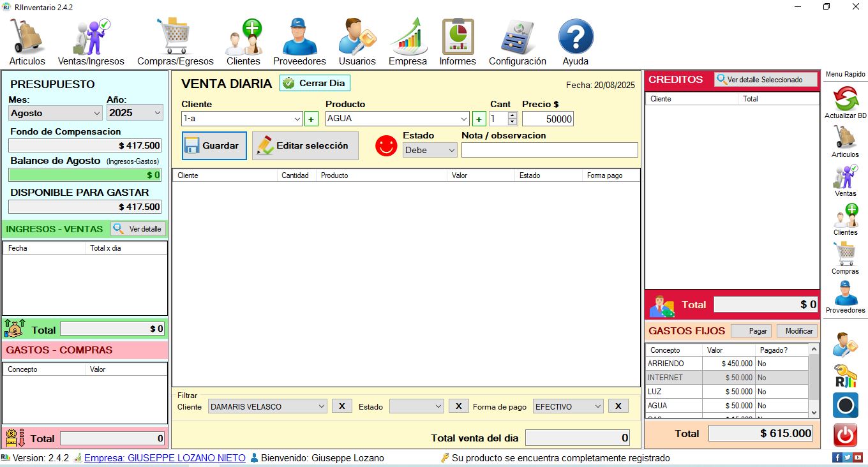The width and height of the screenshot is (868, 467).
Task: Open the Configuración settings icon
Action: [x=517, y=42]
